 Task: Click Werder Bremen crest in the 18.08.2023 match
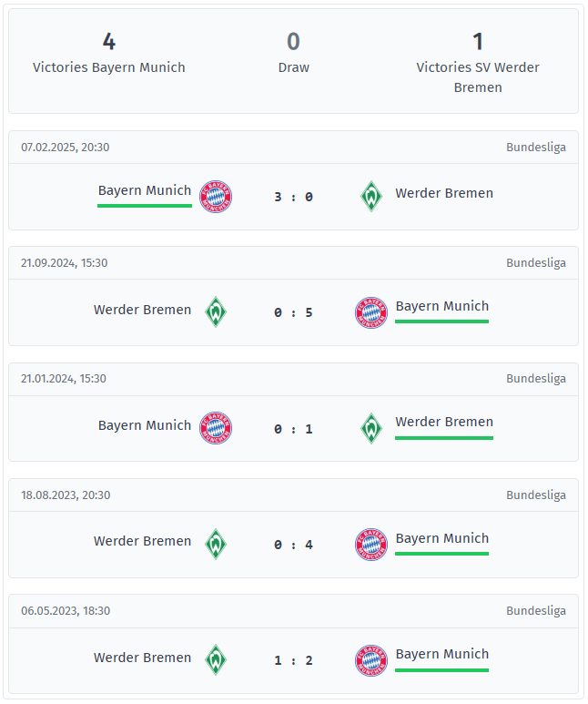click(x=216, y=545)
